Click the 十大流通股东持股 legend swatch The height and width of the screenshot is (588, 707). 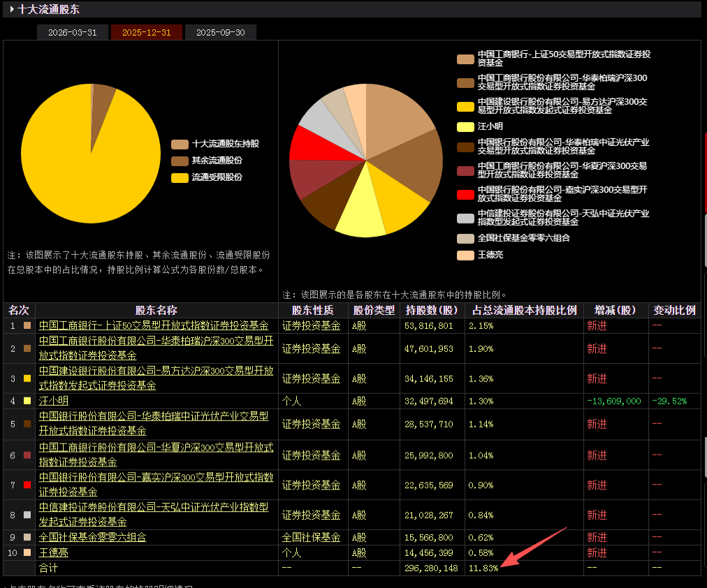(x=180, y=144)
